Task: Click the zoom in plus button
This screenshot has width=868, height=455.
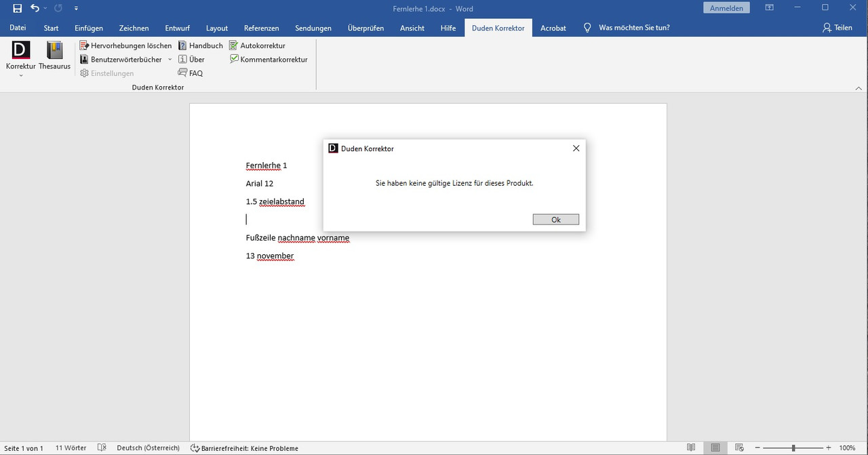Action: point(828,448)
